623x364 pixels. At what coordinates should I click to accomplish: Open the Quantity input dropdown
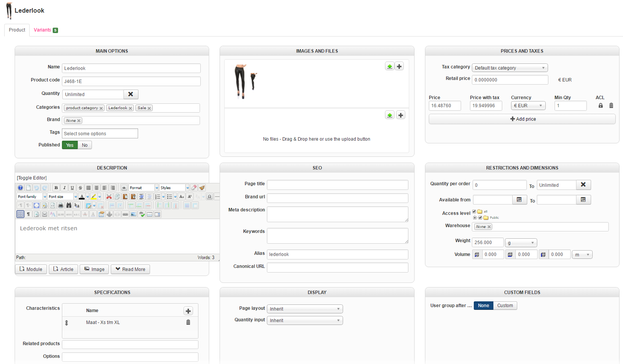click(305, 321)
